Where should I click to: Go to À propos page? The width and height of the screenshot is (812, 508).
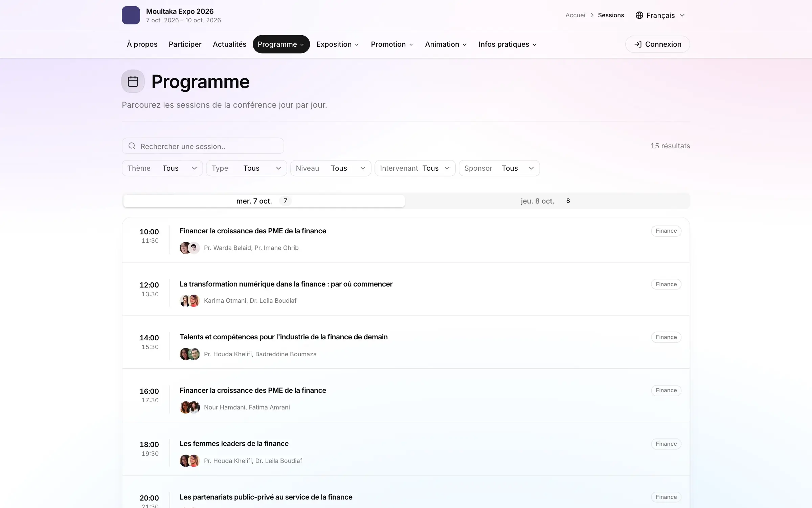pos(142,44)
